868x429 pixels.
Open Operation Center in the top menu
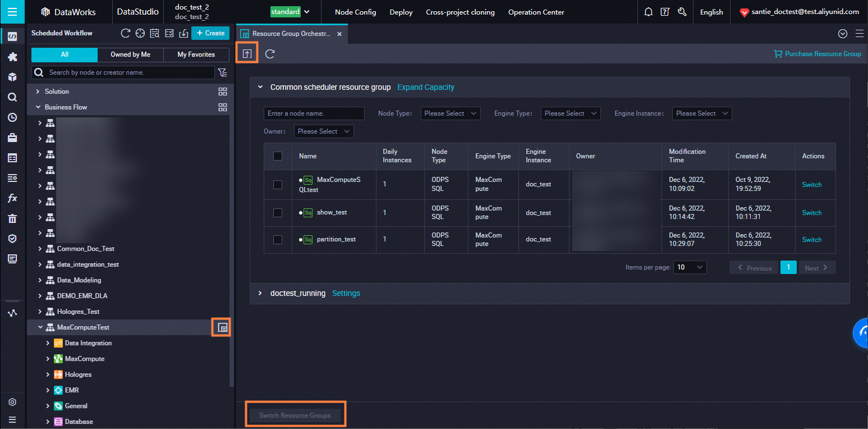[536, 12]
